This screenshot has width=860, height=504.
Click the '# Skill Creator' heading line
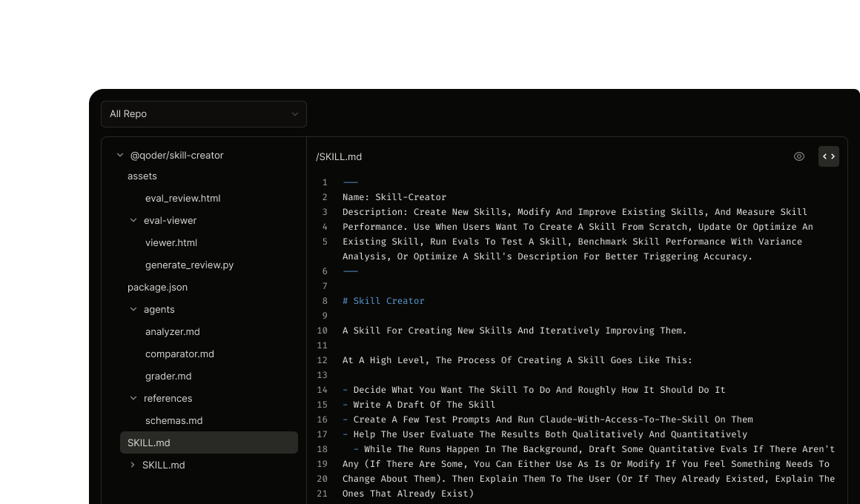click(383, 300)
